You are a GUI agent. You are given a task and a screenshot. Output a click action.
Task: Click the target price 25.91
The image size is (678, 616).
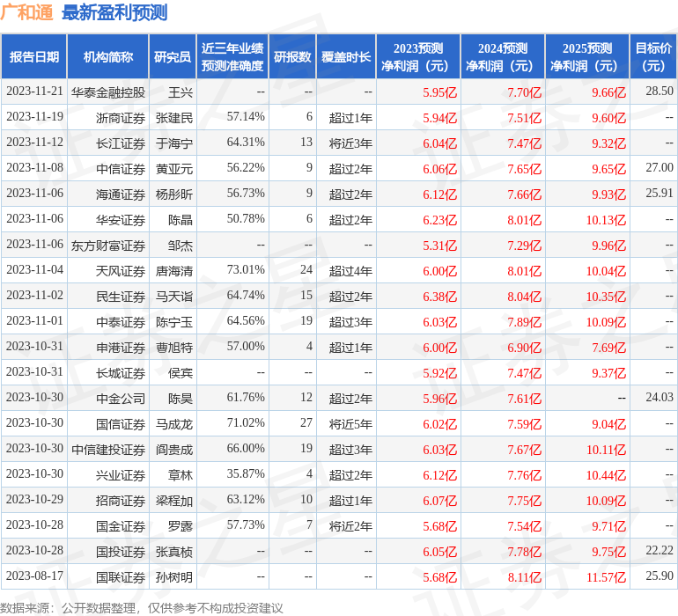click(660, 193)
